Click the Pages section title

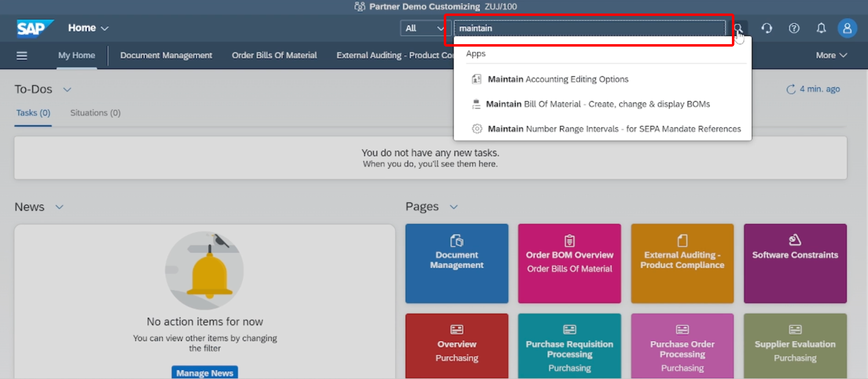(422, 207)
